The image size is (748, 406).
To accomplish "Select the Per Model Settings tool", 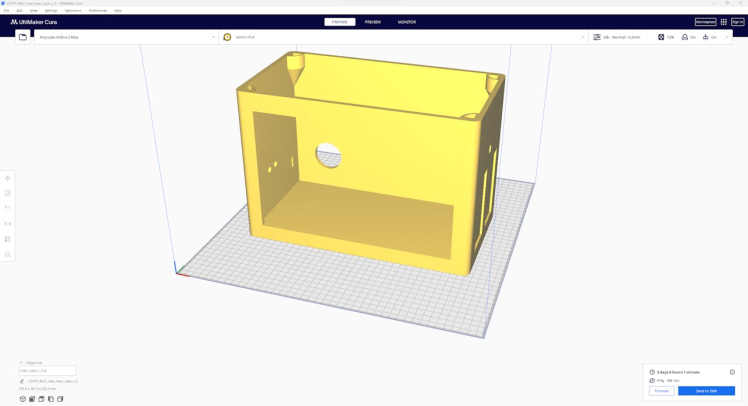I will point(8,239).
